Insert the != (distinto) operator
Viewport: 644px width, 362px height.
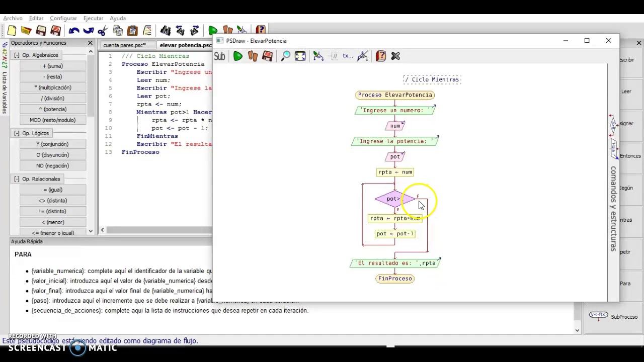pyautogui.click(x=53, y=212)
